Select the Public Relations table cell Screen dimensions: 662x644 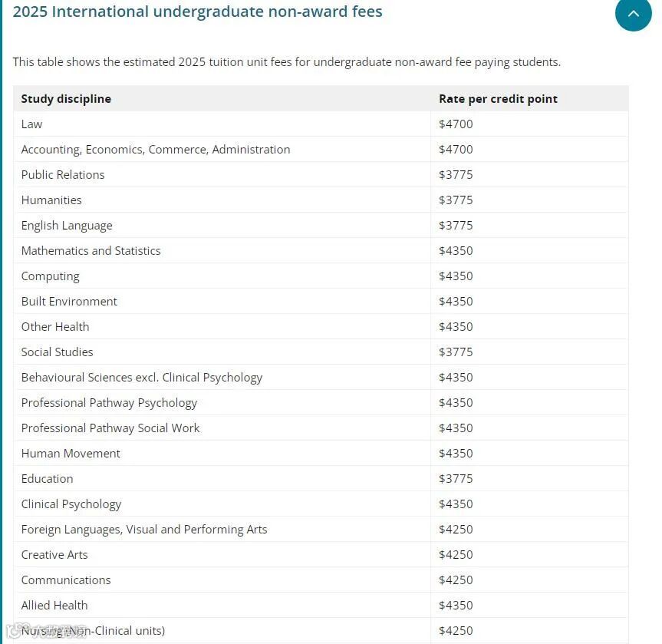[x=63, y=175]
